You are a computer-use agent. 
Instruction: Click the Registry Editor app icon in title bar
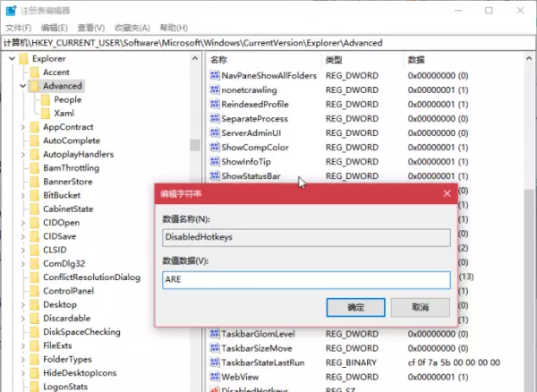click(x=11, y=11)
